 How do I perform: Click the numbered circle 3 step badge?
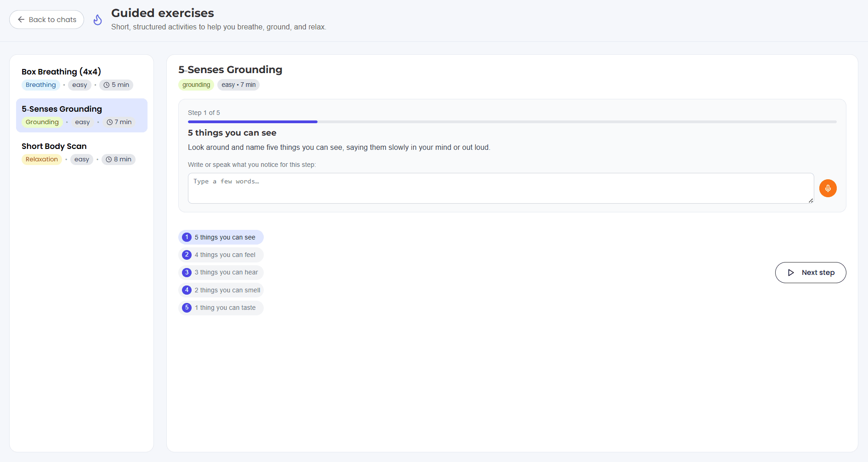[187, 273]
